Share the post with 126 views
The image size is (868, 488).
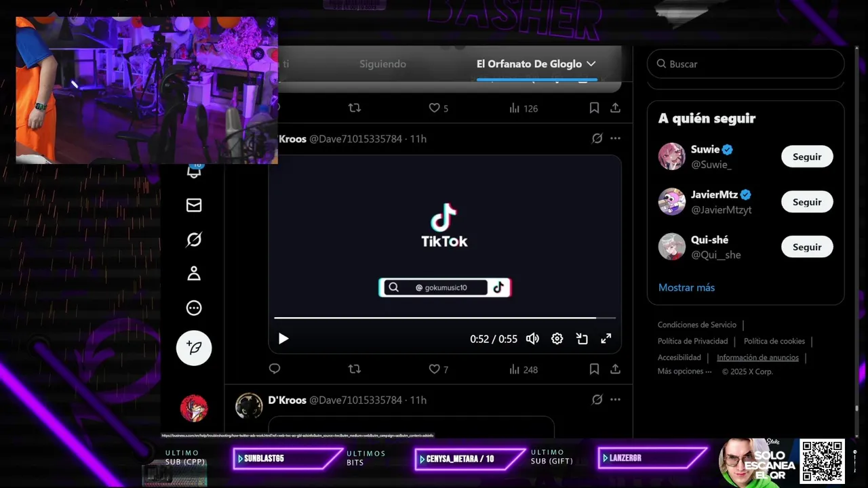click(x=615, y=108)
